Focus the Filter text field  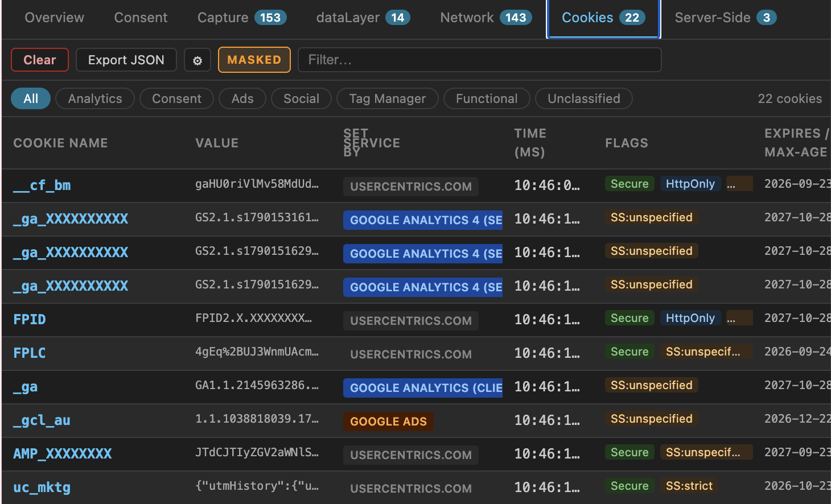pos(479,60)
